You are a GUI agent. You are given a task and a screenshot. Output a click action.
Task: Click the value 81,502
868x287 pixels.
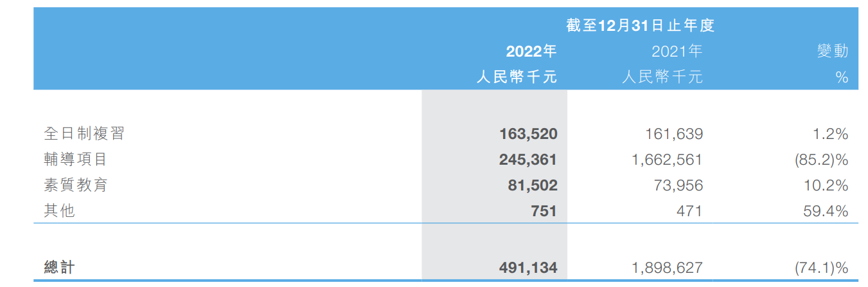[x=533, y=185]
